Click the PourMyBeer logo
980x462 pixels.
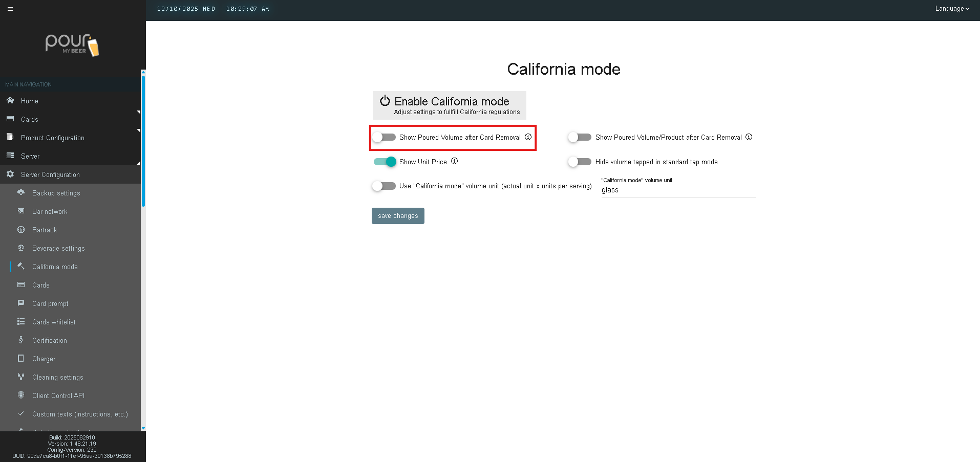pyautogui.click(x=72, y=45)
